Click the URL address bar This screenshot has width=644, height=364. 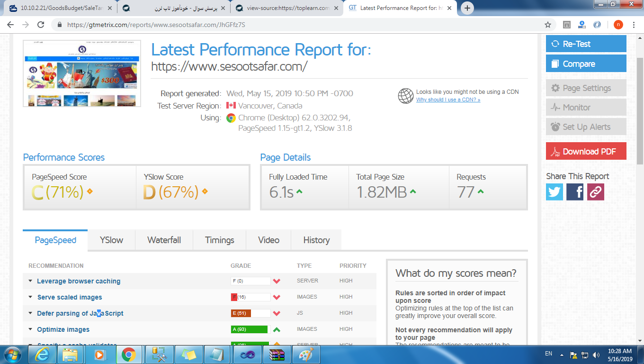[x=303, y=25]
